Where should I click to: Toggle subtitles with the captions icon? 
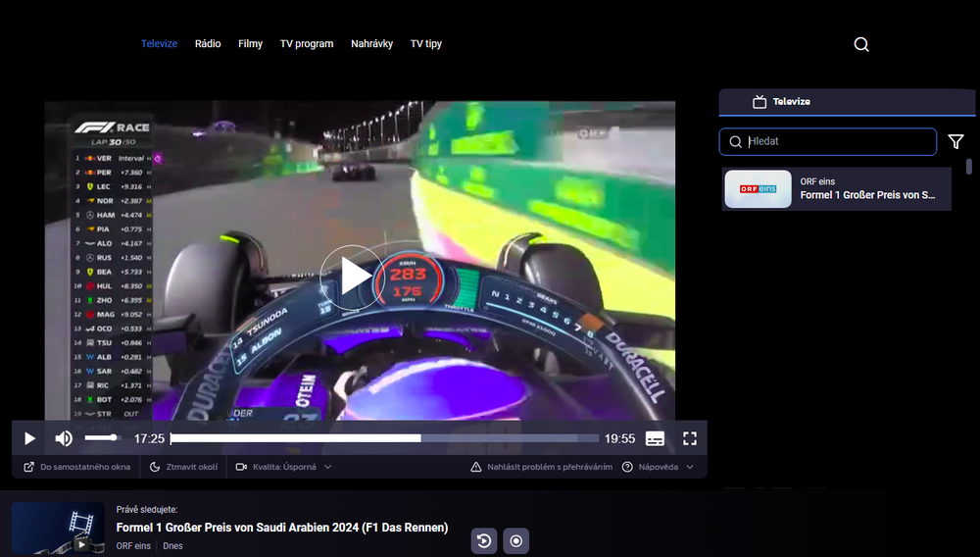(656, 438)
